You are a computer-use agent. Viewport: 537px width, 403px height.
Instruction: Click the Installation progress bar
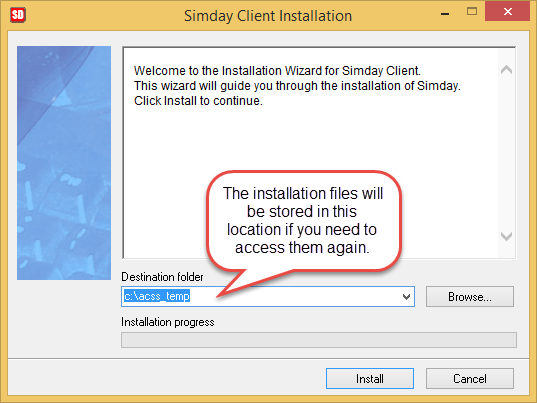pyautogui.click(x=319, y=340)
